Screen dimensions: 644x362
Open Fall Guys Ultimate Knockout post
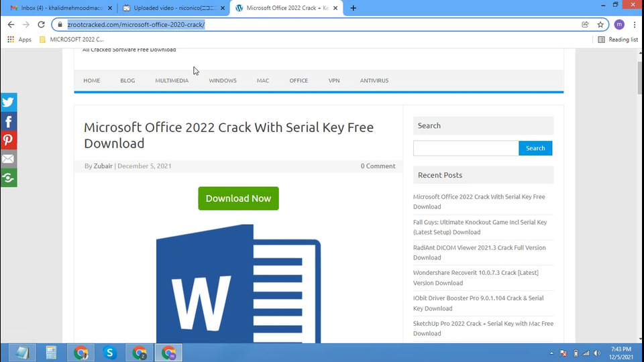(480, 227)
